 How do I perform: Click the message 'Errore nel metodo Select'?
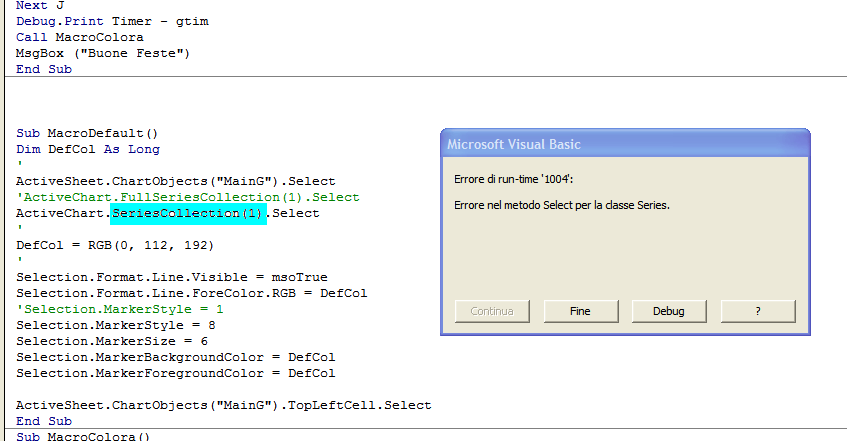tap(562, 205)
